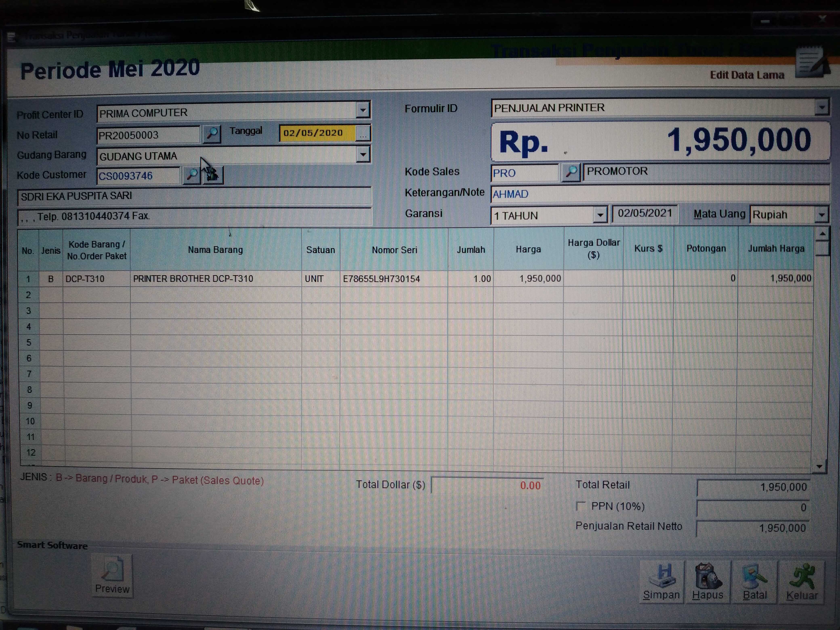
Task: Click the No Retail search magnifier icon
Action: [212, 134]
